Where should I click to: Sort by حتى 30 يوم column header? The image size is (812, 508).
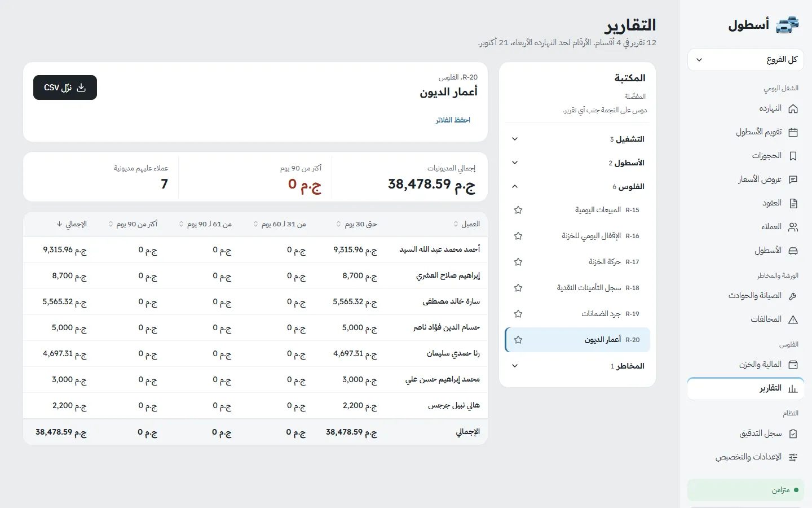[356, 224]
